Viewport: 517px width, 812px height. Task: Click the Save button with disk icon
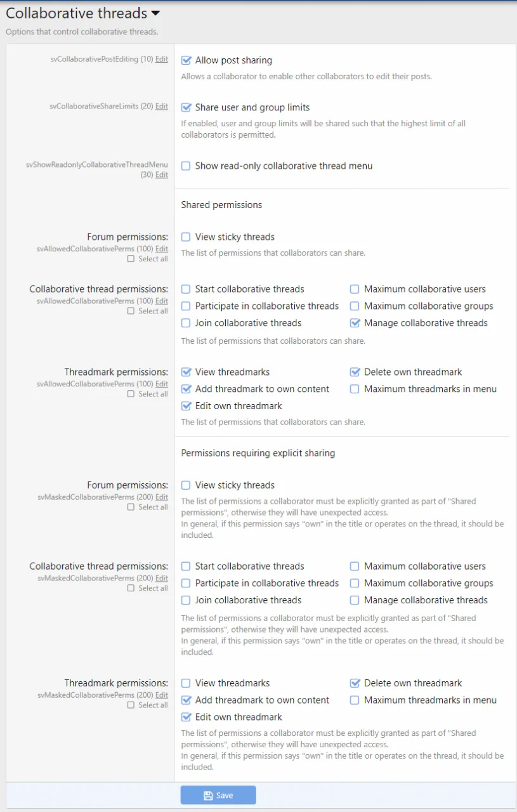click(x=218, y=795)
